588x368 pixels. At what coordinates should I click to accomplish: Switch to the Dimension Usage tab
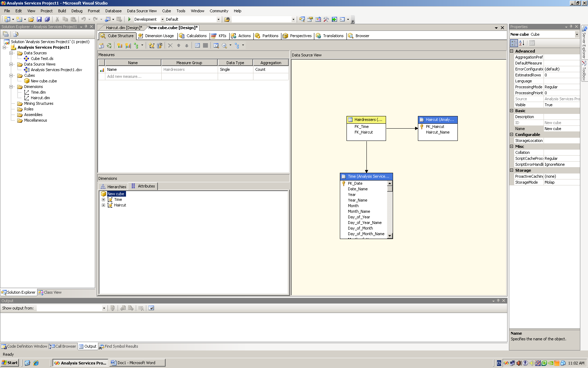[156, 36]
